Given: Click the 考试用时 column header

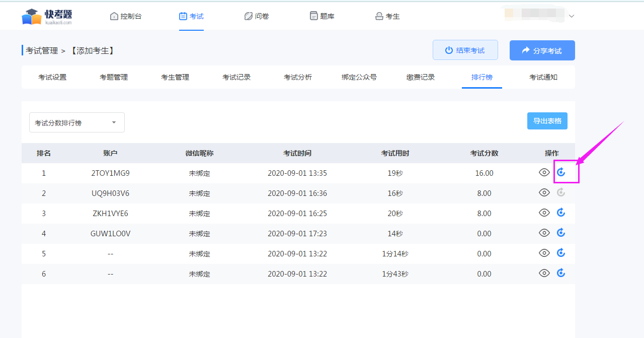Looking at the screenshot, I should [395, 153].
